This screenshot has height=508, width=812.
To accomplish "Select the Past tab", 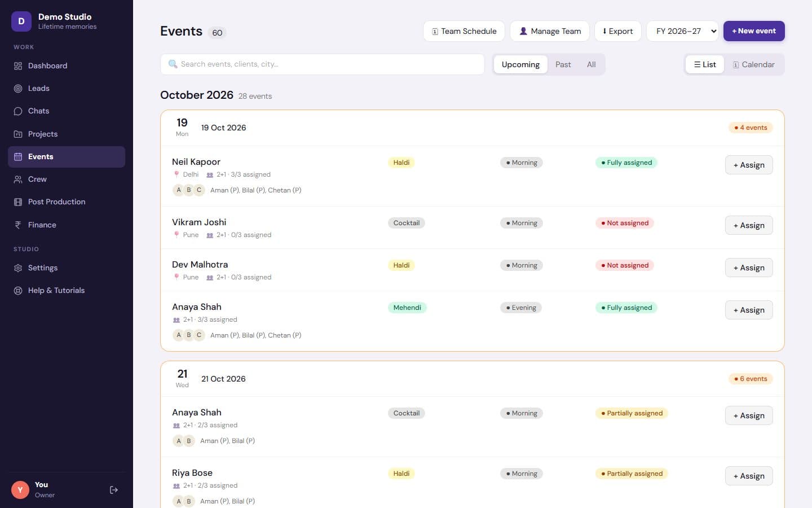I will (563, 64).
